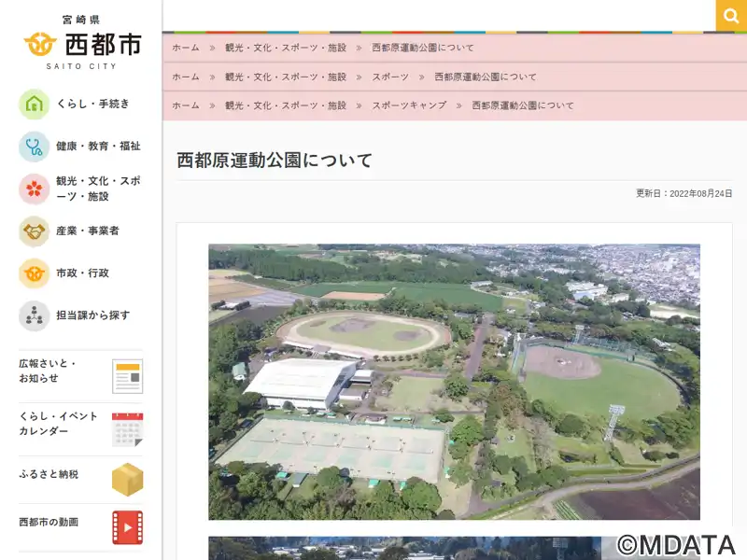747x560 pixels.
Task: Open the handshake 産業・事業者 icon
Action: (35, 231)
